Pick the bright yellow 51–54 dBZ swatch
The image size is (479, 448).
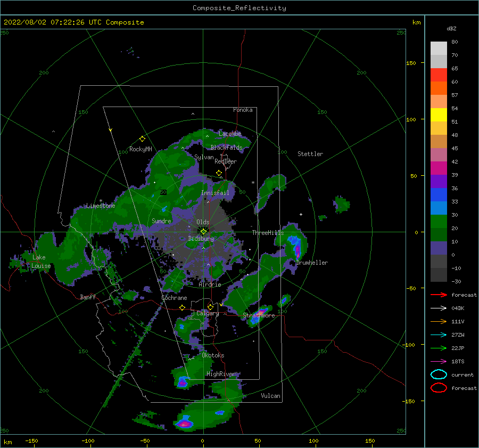click(439, 115)
